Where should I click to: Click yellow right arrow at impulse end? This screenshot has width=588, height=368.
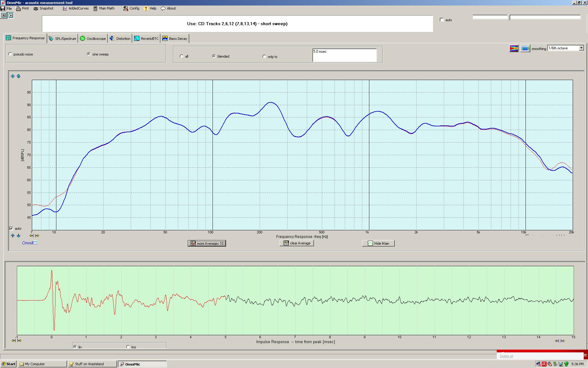click(x=563, y=341)
